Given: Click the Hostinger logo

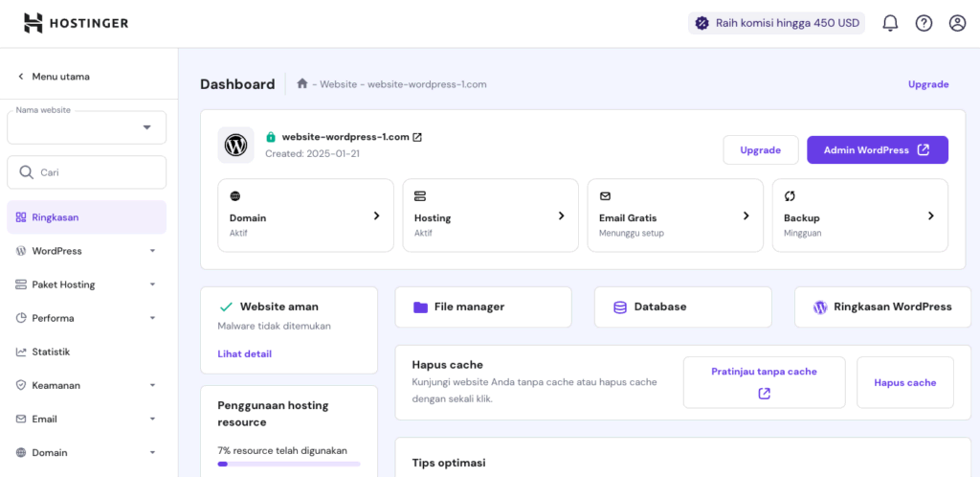Looking at the screenshot, I should click(x=76, y=23).
